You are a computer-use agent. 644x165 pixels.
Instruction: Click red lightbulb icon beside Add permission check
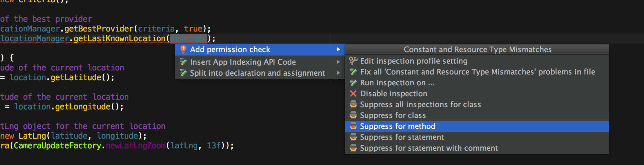[x=183, y=49]
